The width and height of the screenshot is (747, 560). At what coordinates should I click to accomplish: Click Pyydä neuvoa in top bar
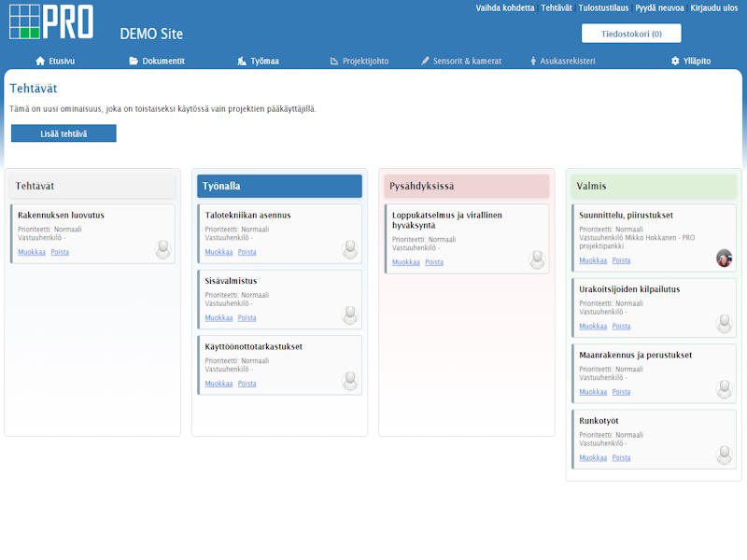coord(660,7)
